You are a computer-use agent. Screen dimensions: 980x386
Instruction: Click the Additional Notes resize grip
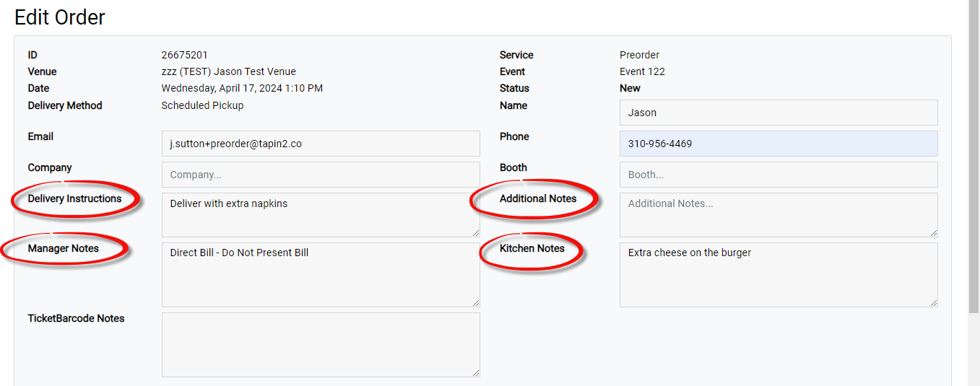coord(934,233)
